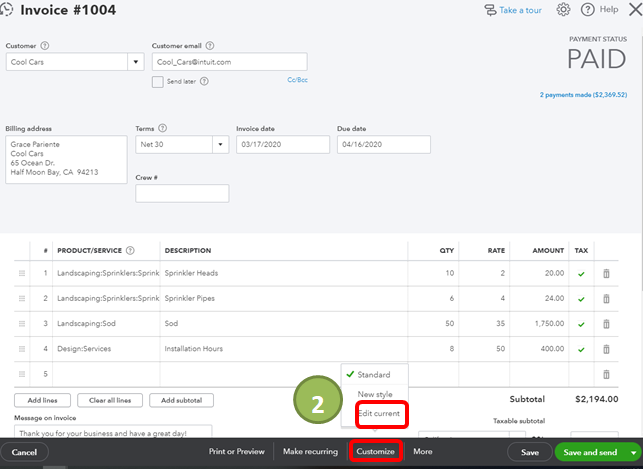Click the Add subtotal button
The image size is (643, 469).
pyautogui.click(x=181, y=400)
